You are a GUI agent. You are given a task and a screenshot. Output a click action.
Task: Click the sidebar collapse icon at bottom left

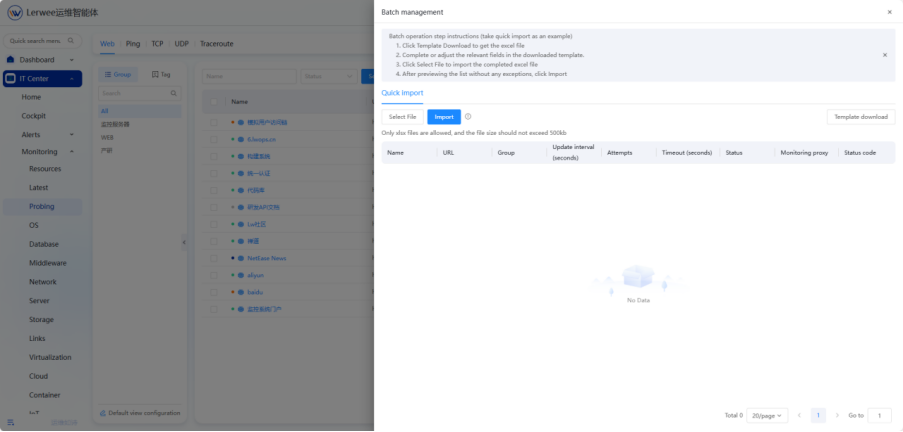10,422
